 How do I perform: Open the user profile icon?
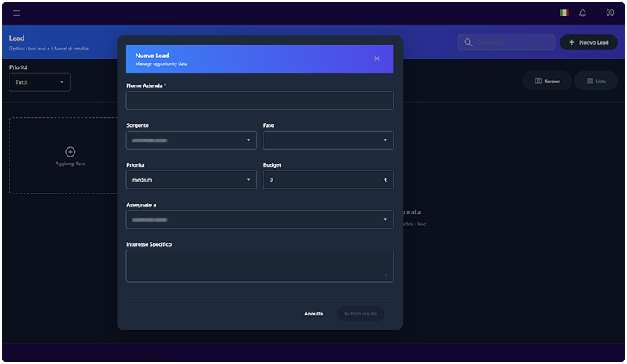coord(610,13)
